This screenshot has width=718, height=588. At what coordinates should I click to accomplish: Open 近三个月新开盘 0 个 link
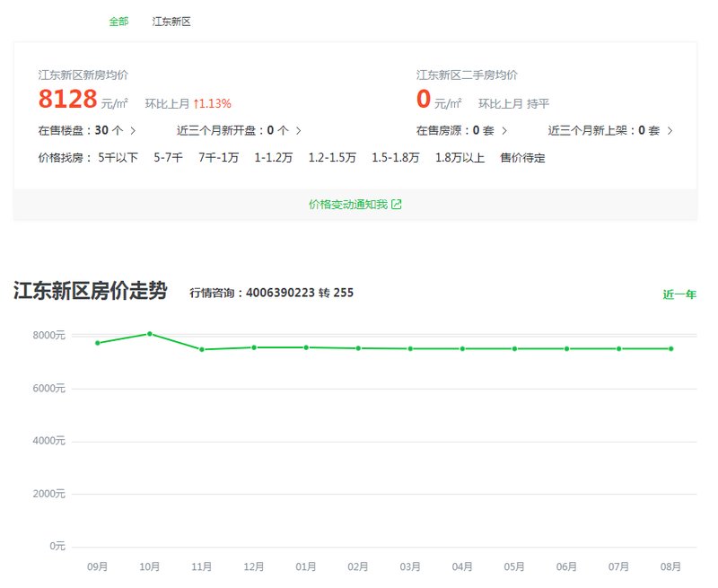coord(239,130)
